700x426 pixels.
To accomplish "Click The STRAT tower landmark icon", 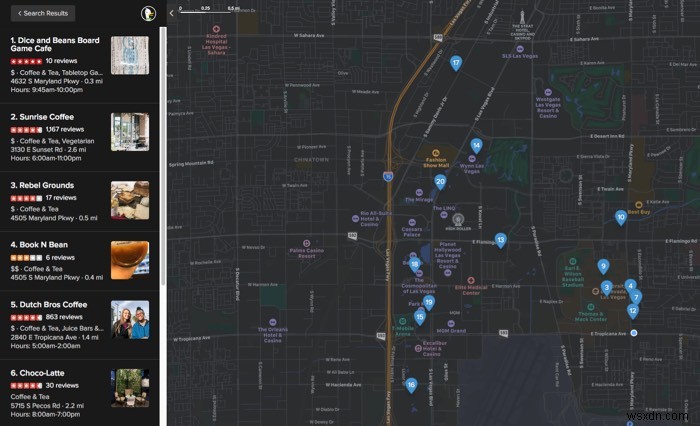I will [x=522, y=18].
